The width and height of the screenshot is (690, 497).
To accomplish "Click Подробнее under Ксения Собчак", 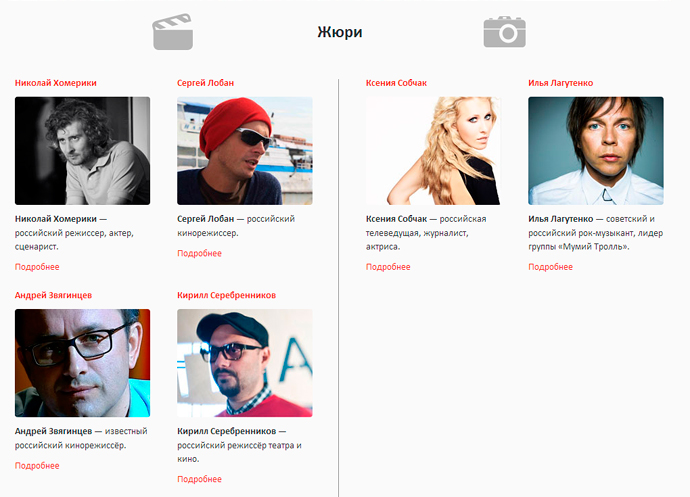I will click(x=388, y=267).
